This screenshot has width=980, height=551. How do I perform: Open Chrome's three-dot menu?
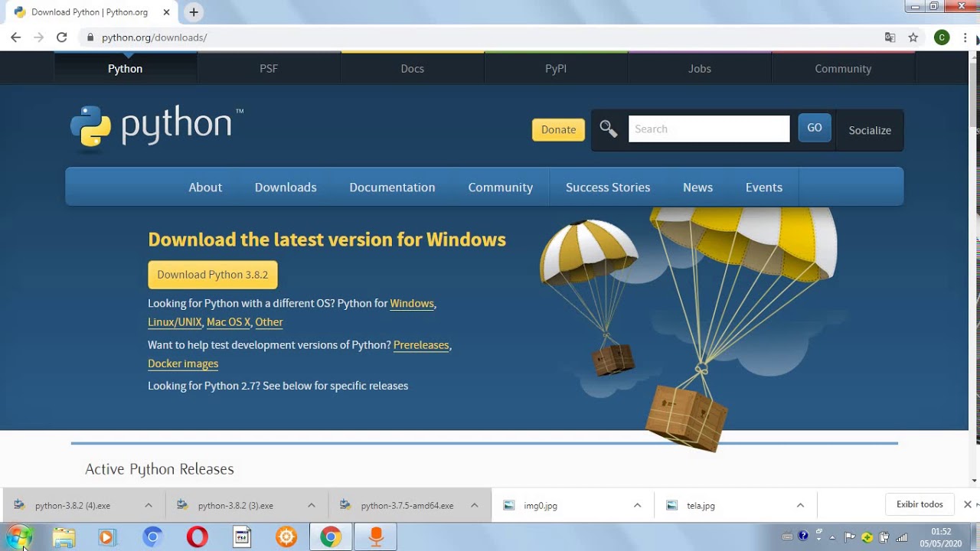coord(965,37)
